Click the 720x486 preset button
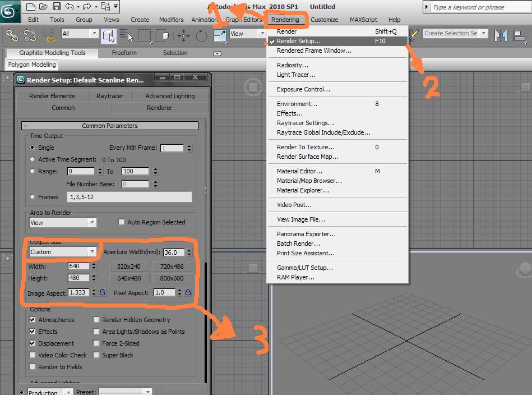Image resolution: width=532 pixels, height=395 pixels. point(172,267)
